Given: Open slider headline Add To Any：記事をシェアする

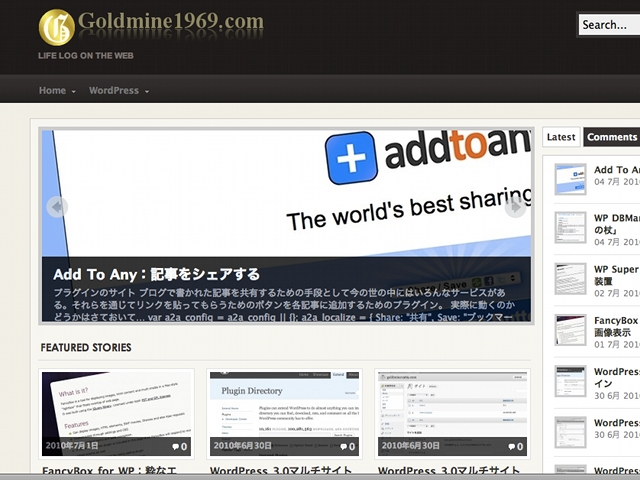Looking at the screenshot, I should [156, 274].
